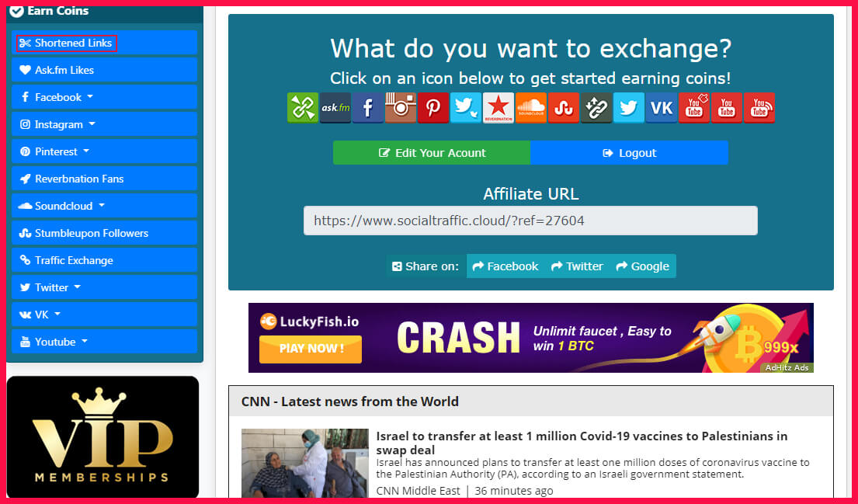The height and width of the screenshot is (504, 858).
Task: Click the single-bird Twitter icon
Action: [x=628, y=108]
